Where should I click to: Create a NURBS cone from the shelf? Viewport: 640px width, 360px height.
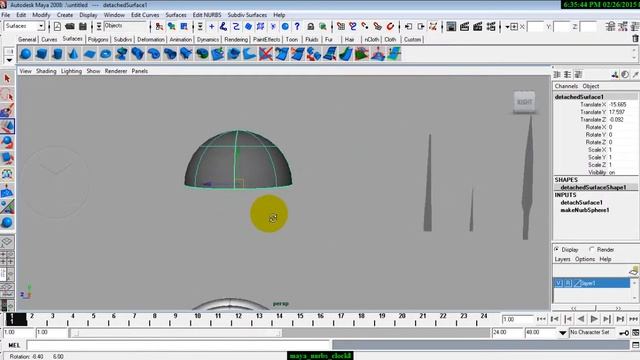coord(73,54)
